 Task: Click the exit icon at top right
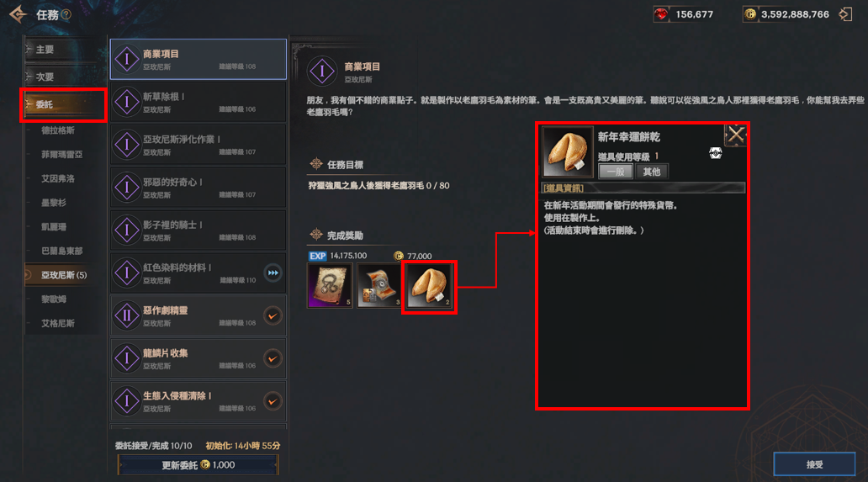coord(845,14)
